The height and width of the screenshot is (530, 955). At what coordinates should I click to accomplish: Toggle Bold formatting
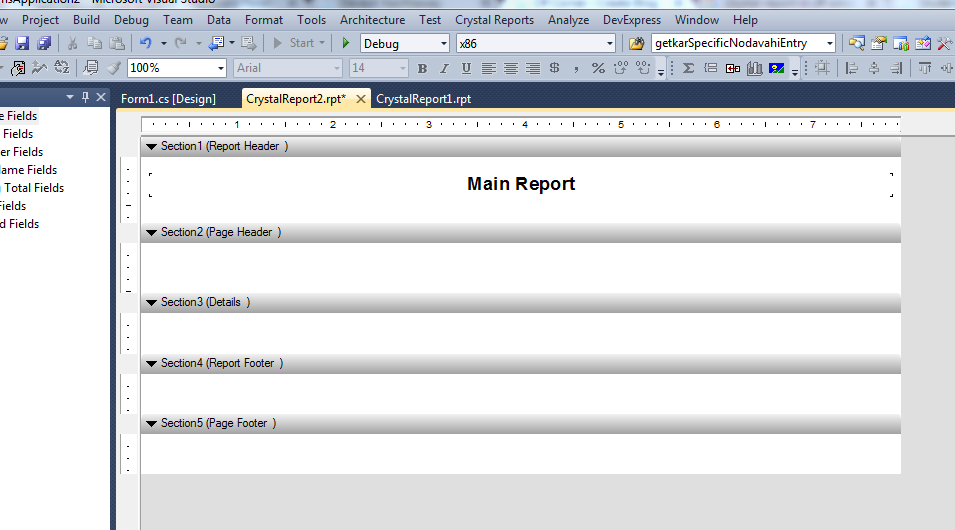(422, 68)
